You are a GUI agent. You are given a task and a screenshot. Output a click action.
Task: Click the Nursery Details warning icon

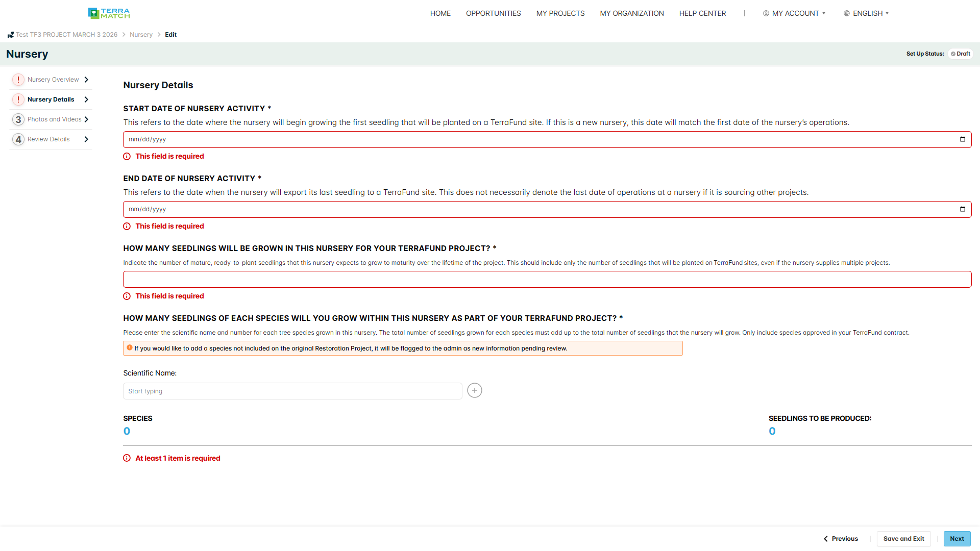pyautogui.click(x=18, y=99)
